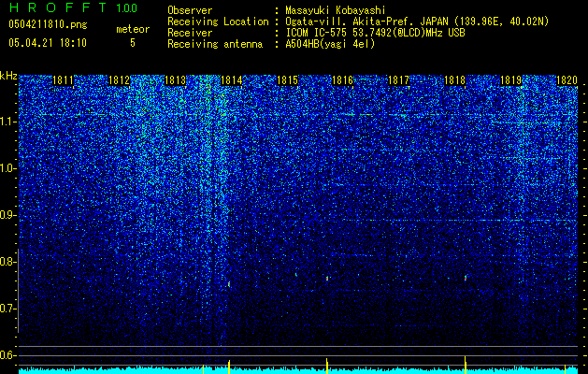Image resolution: width=588 pixels, height=374 pixels.
Task: Click the 1813 time axis label
Action: point(175,80)
